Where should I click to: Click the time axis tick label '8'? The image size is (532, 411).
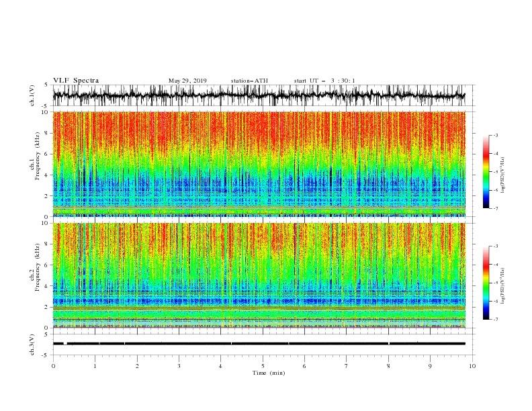tap(388, 366)
